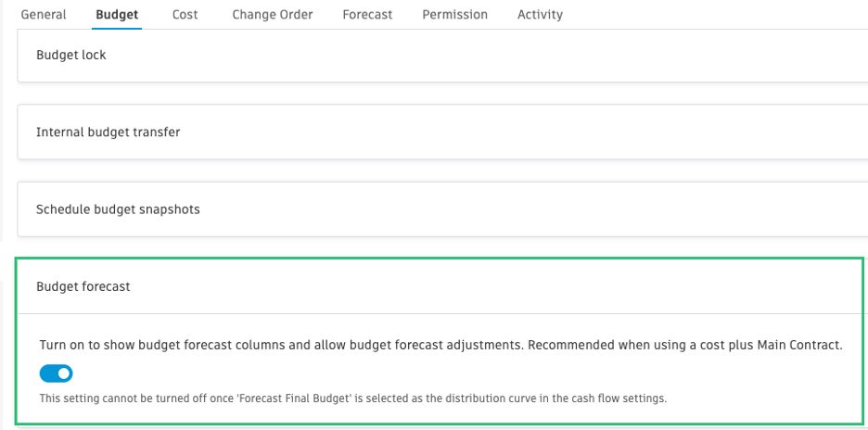View the Activity tab
Image resolution: width=868 pixels, height=430 pixels.
point(540,15)
